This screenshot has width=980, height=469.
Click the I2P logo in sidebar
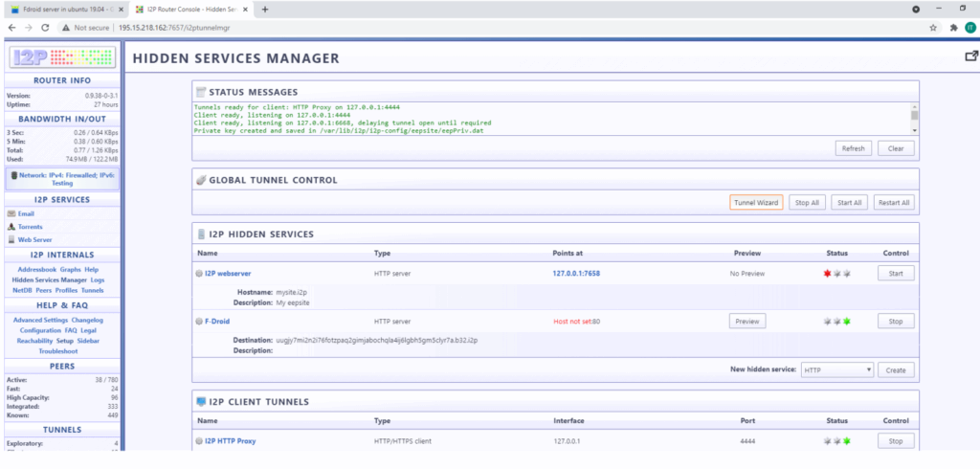[62, 57]
